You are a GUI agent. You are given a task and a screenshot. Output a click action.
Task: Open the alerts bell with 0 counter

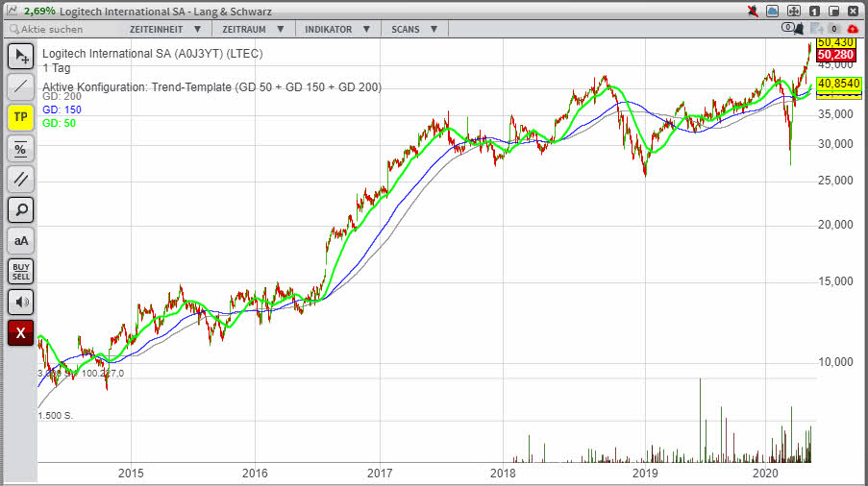[792, 28]
